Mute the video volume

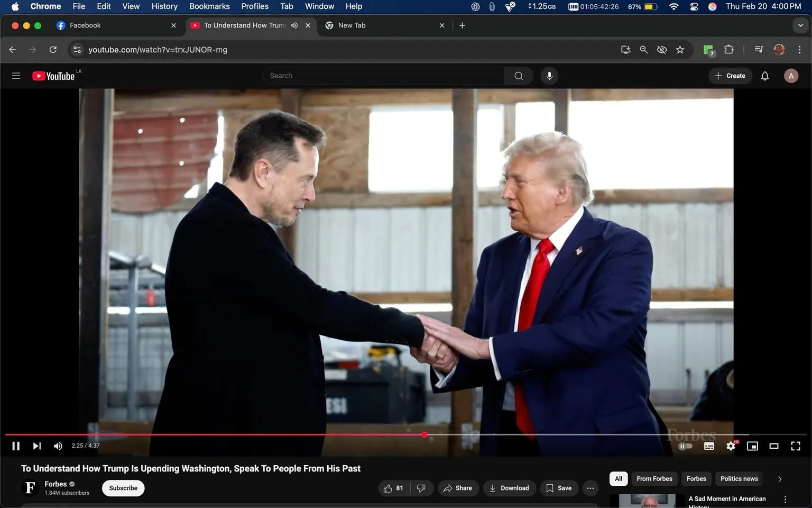58,446
